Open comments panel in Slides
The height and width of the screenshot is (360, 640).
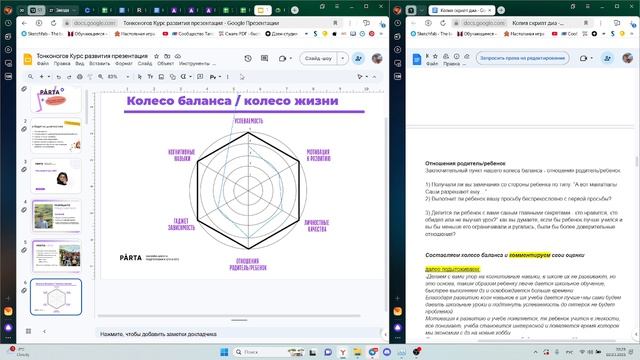click(264, 58)
